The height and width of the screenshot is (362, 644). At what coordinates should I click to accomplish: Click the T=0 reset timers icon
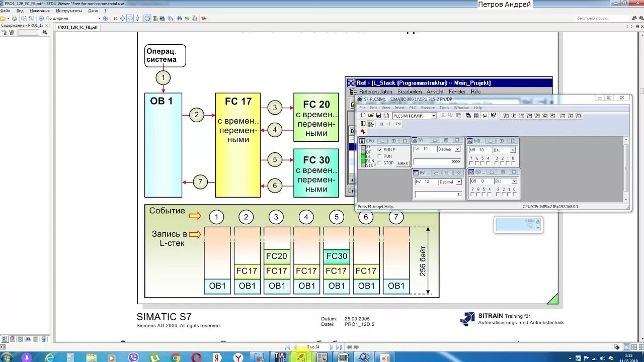(398, 124)
